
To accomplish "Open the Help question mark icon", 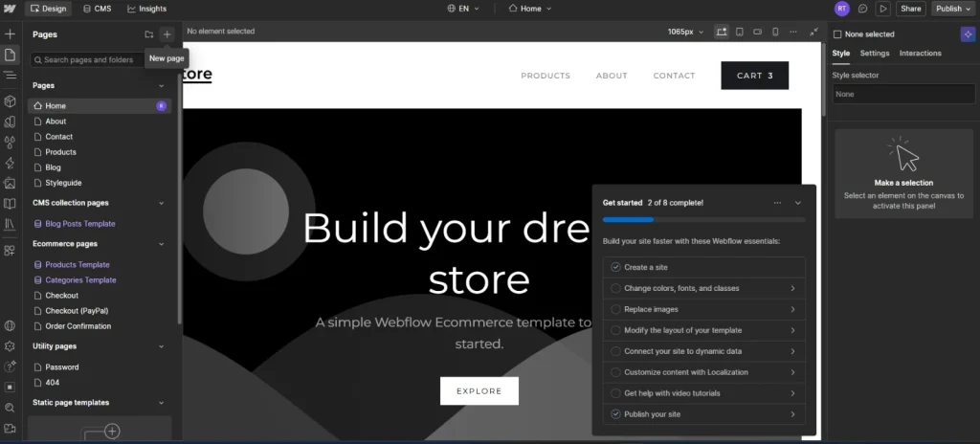I will [x=10, y=366].
